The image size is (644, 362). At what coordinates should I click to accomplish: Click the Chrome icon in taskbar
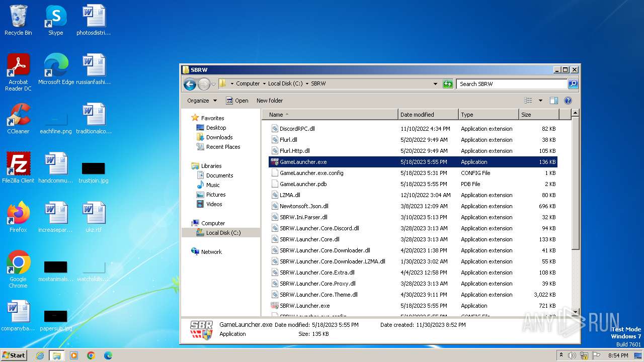pos(91,355)
